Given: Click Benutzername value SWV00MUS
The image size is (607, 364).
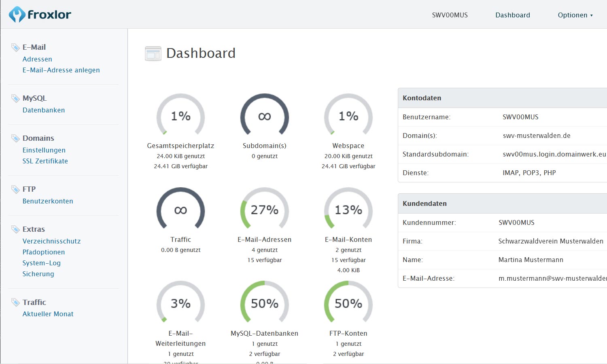Looking at the screenshot, I should click(520, 117).
